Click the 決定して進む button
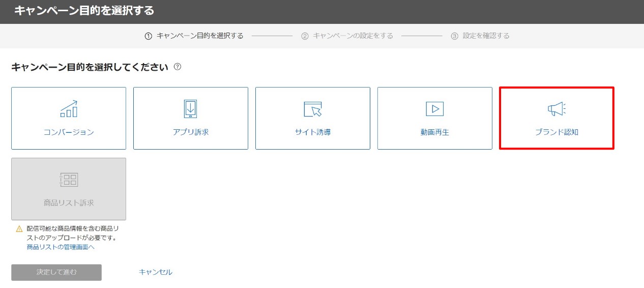This screenshot has height=288, width=644. (x=56, y=272)
